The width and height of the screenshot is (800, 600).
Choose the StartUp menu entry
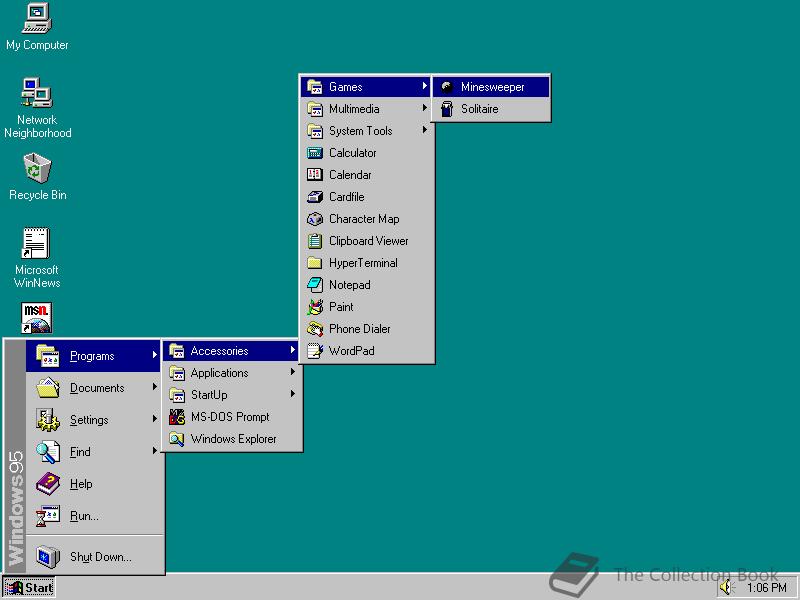tap(232, 395)
